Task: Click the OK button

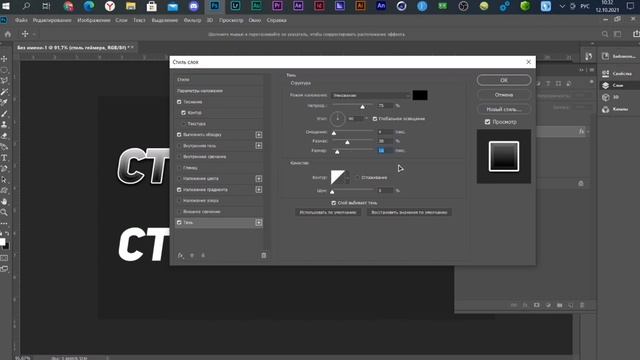Action: 504,80
